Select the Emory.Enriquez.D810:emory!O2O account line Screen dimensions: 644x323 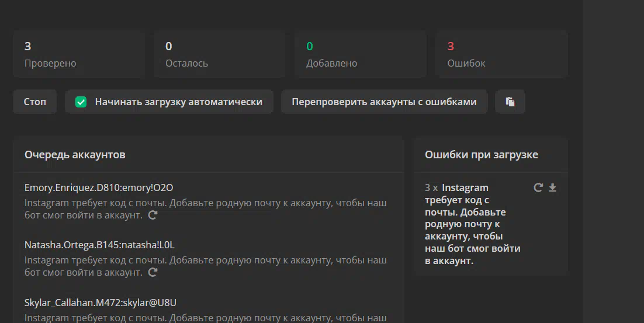[x=99, y=187]
